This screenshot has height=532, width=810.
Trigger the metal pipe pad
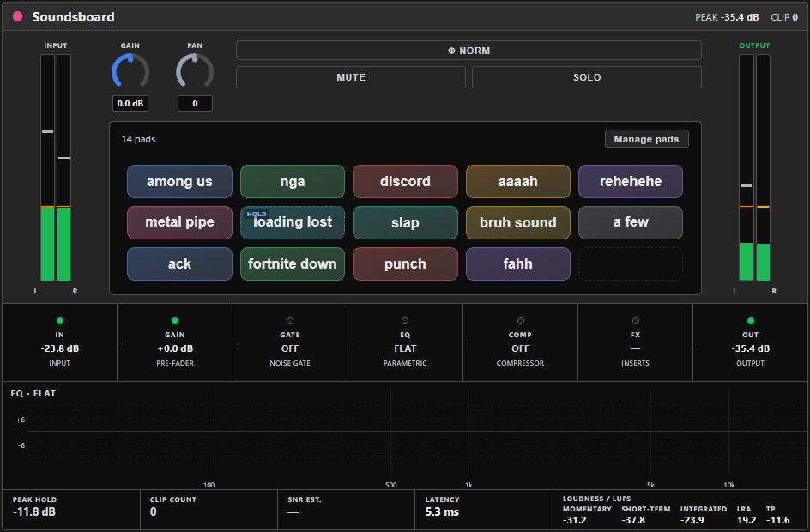pos(180,222)
